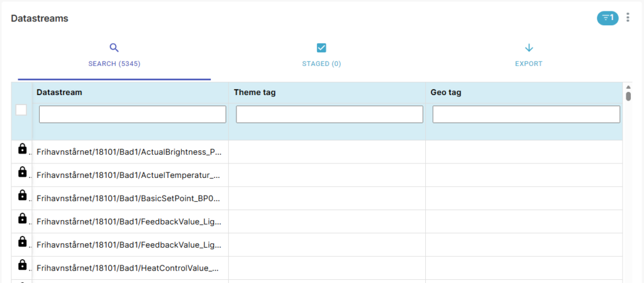
Task: Click the Geo tag filter input field
Action: pos(526,114)
